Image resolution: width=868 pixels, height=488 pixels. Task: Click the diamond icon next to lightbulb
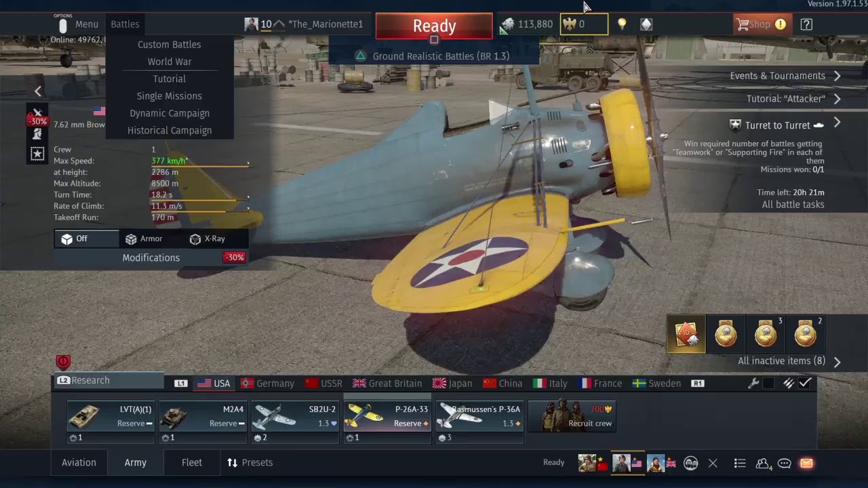tap(646, 24)
